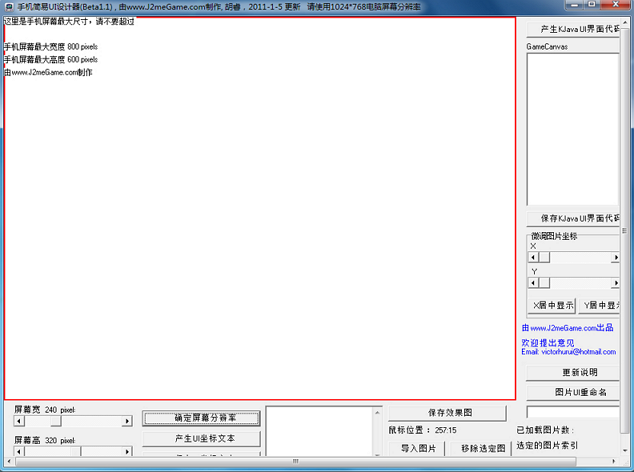Open the 更新说明 button

click(573, 373)
